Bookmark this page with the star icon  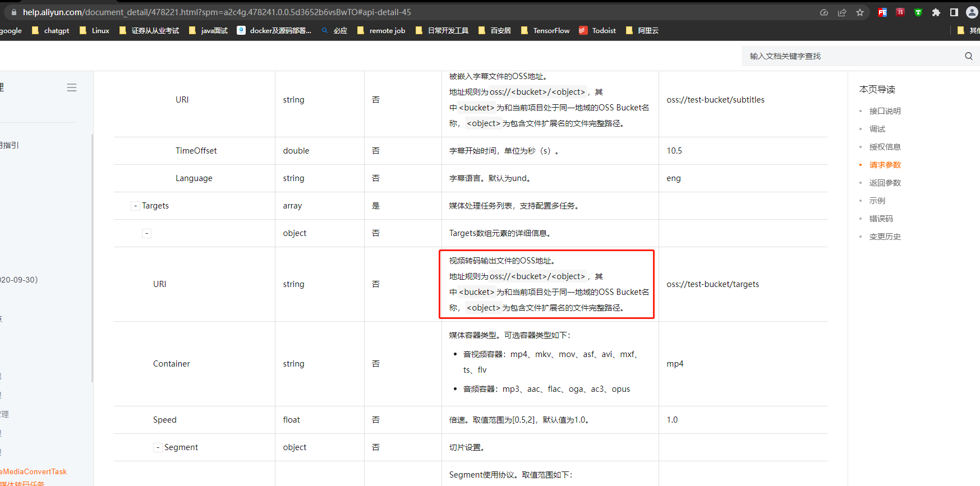click(x=860, y=12)
